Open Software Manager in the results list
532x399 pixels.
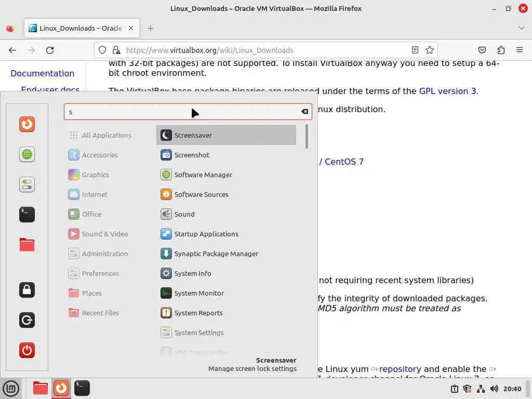pos(226,175)
